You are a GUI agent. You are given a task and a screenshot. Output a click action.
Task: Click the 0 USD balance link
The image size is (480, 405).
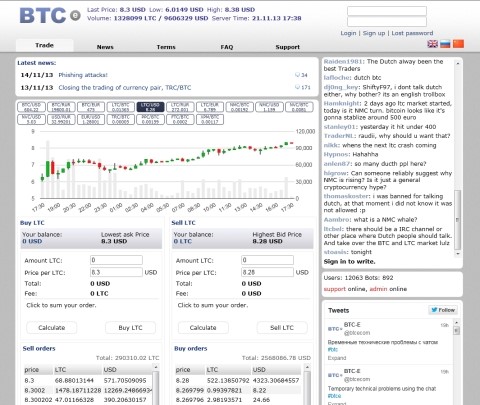tap(32, 241)
